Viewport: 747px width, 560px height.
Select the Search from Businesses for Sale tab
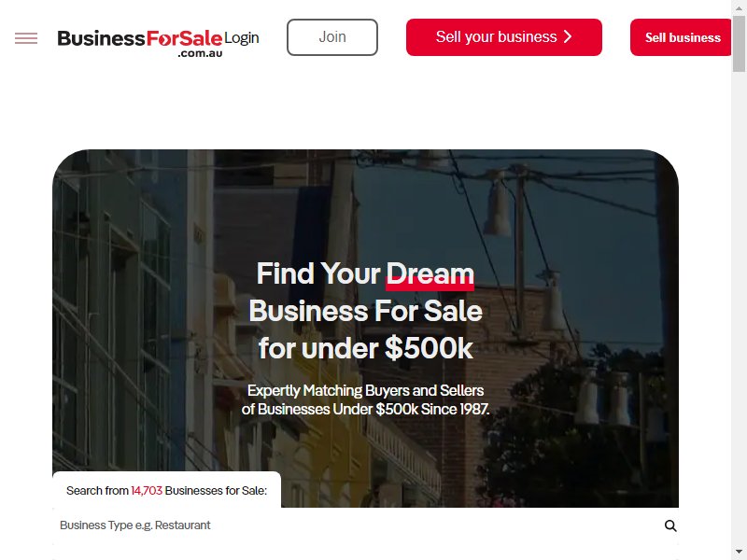pyautogui.click(x=166, y=490)
